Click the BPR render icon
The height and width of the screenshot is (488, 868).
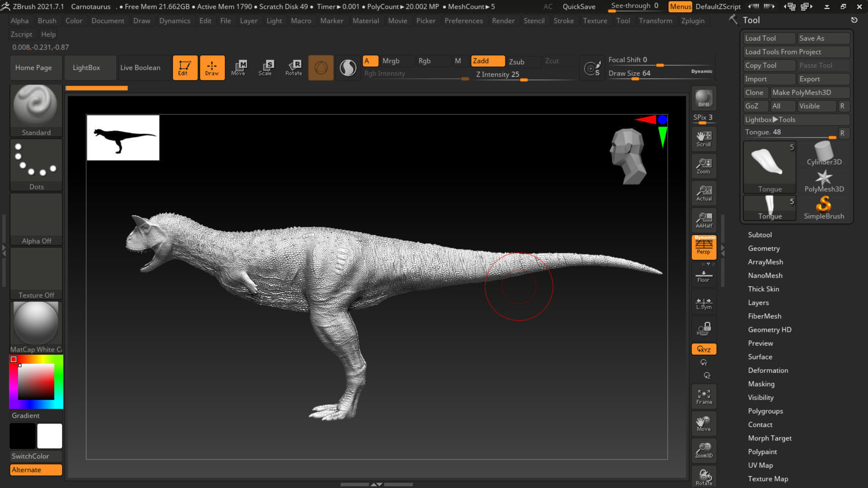(x=703, y=99)
